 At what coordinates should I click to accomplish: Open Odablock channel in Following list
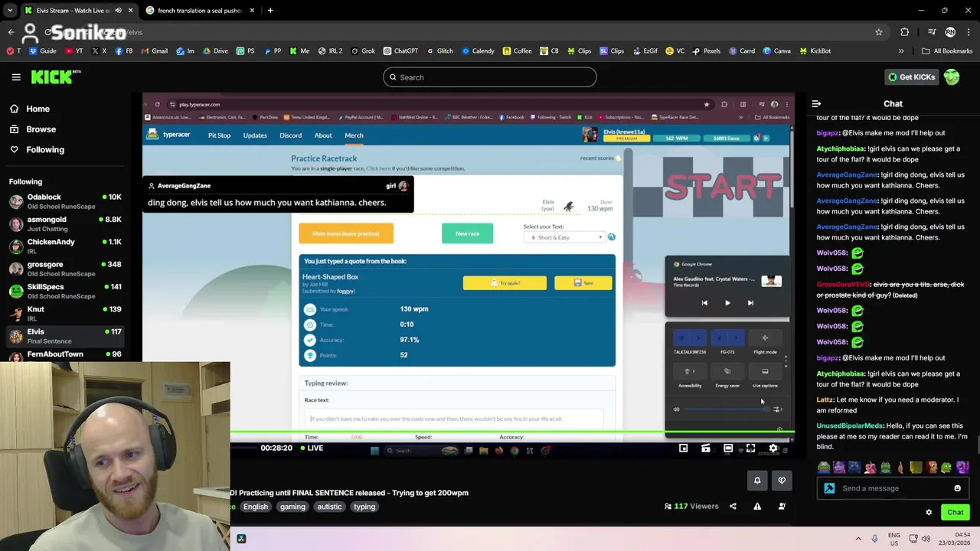tap(65, 201)
